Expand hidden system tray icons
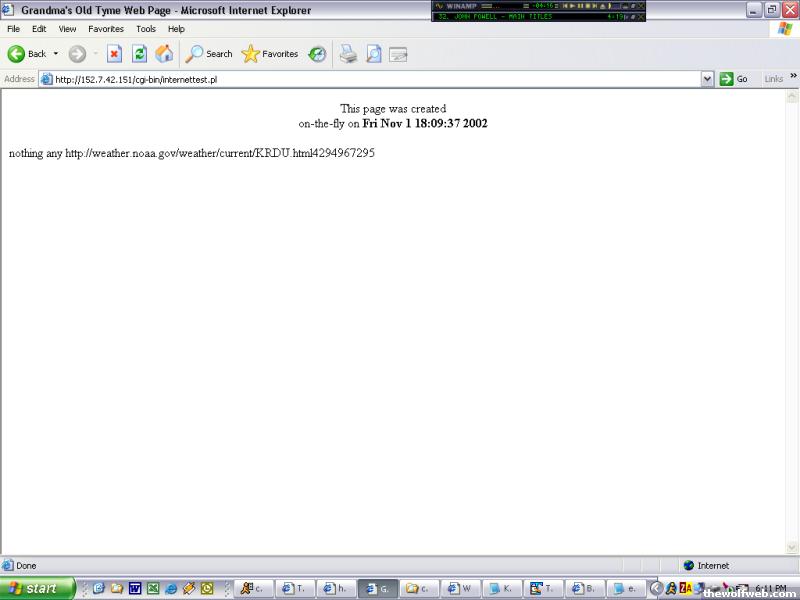 [x=656, y=589]
